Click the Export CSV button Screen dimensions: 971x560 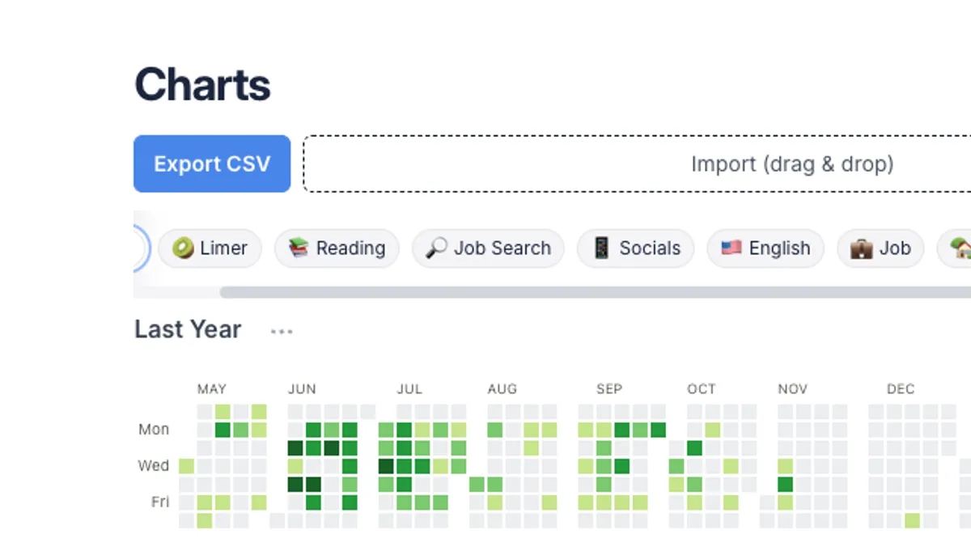pos(212,163)
